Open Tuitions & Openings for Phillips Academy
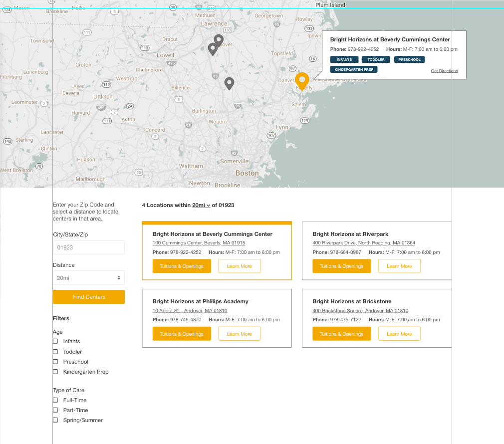504x444 pixels. point(182,334)
